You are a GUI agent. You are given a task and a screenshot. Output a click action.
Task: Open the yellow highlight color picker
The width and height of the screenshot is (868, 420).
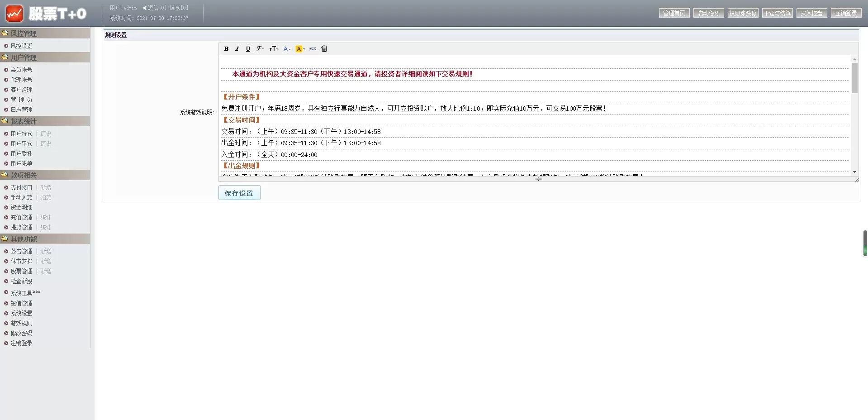[x=300, y=49]
